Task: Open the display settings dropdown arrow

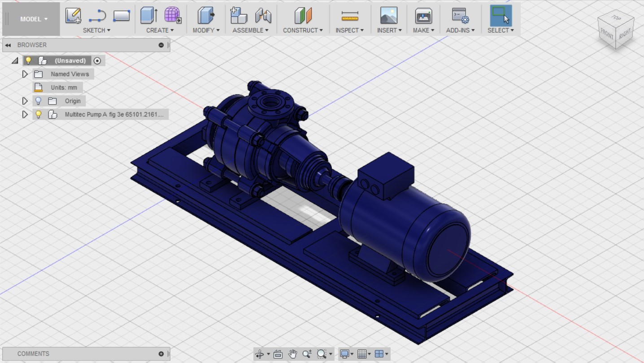Action: coord(352,354)
